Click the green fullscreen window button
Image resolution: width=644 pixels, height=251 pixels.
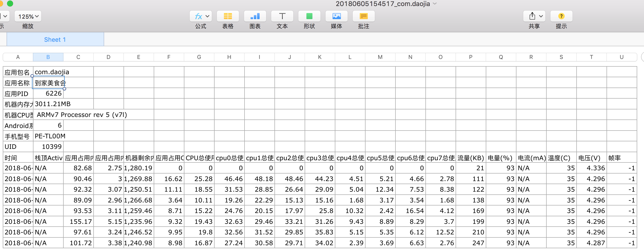coord(10,3)
